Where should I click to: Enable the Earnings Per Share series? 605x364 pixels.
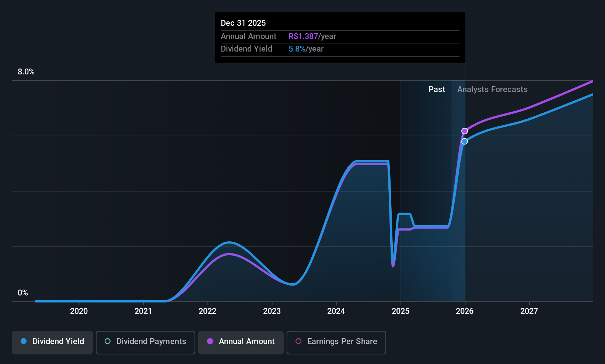(336, 343)
